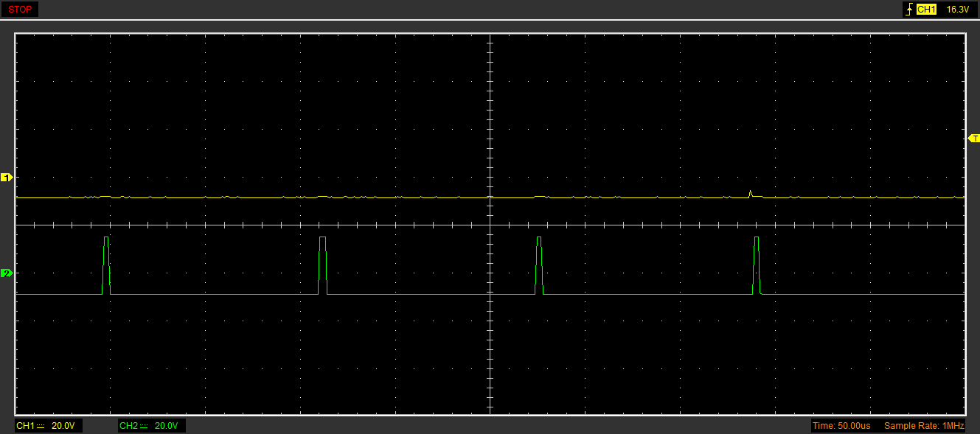Open the Time 50.00us timebase setting

coord(841,426)
